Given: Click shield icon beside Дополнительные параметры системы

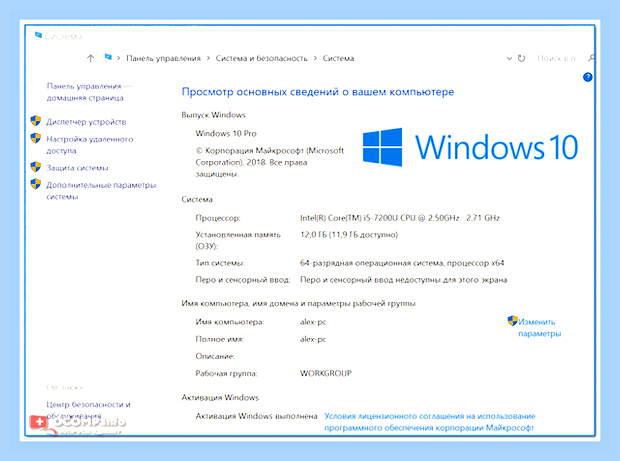Looking at the screenshot, I should 36,184.
